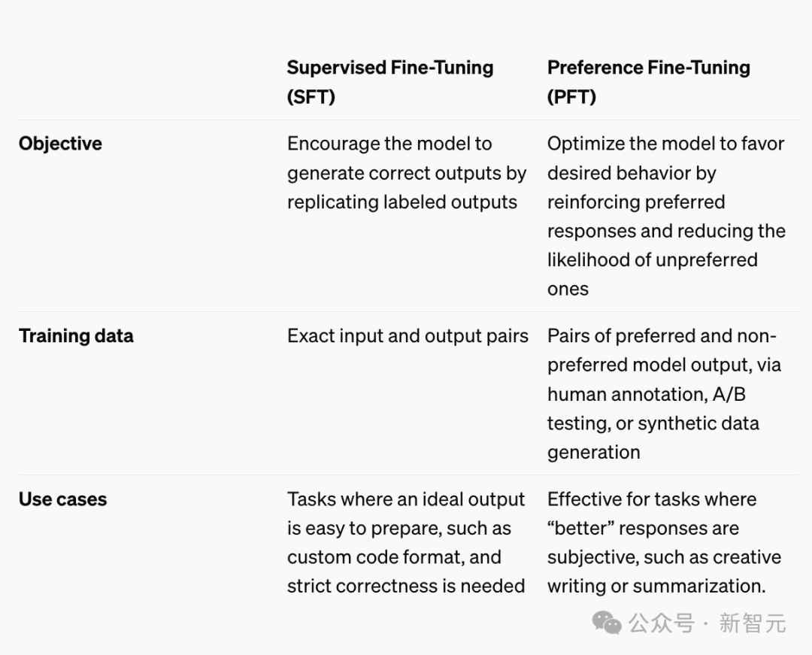Select the Use cases row label
Screen dimensions: 812x655
coord(62,499)
